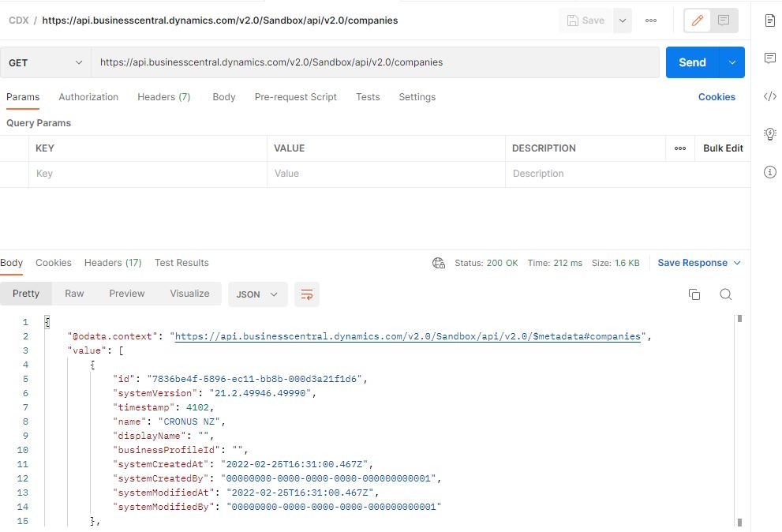Open the Tests tab
The width and height of the screenshot is (782, 532).
368,97
